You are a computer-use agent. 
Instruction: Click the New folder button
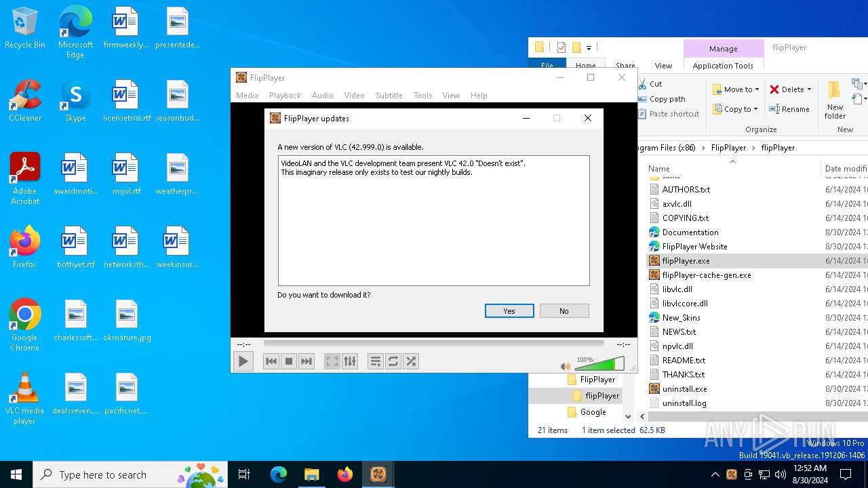pos(835,100)
